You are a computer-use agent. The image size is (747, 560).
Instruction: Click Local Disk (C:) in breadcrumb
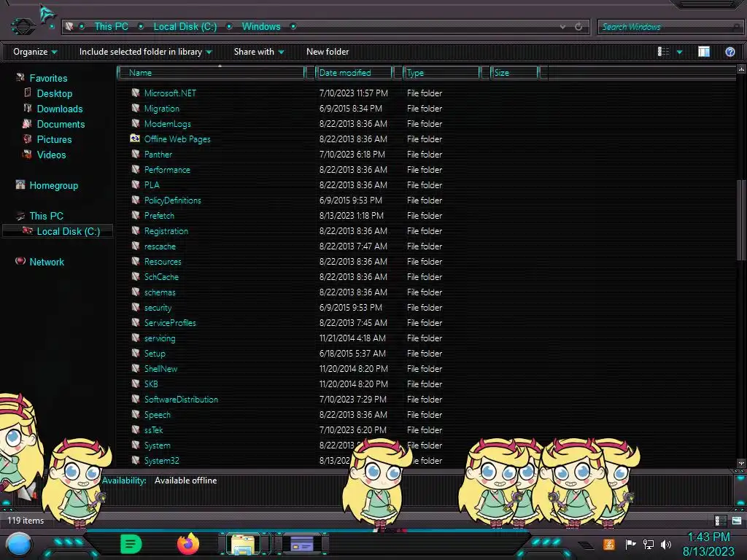tap(185, 27)
